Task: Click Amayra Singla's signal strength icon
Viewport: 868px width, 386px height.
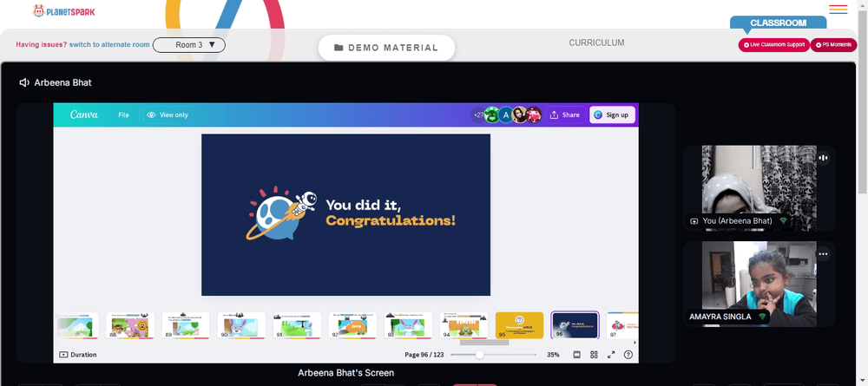Action: [x=762, y=317]
